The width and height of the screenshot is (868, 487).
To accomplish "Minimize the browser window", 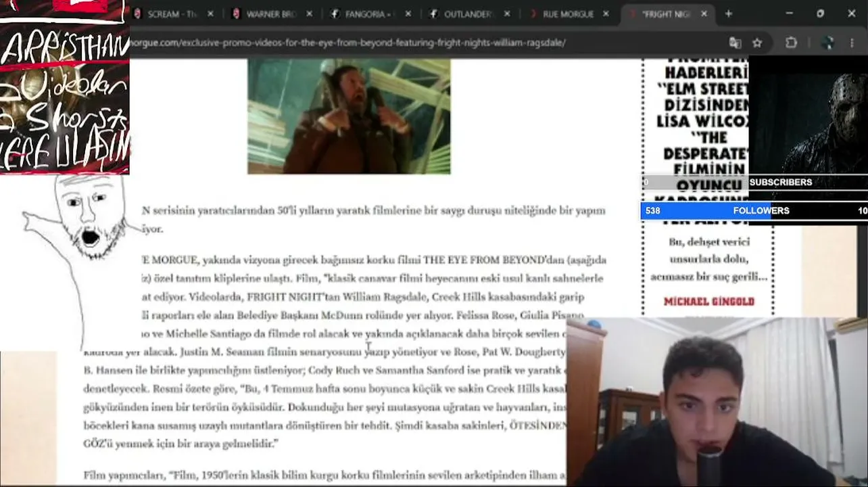I will 789,14.
